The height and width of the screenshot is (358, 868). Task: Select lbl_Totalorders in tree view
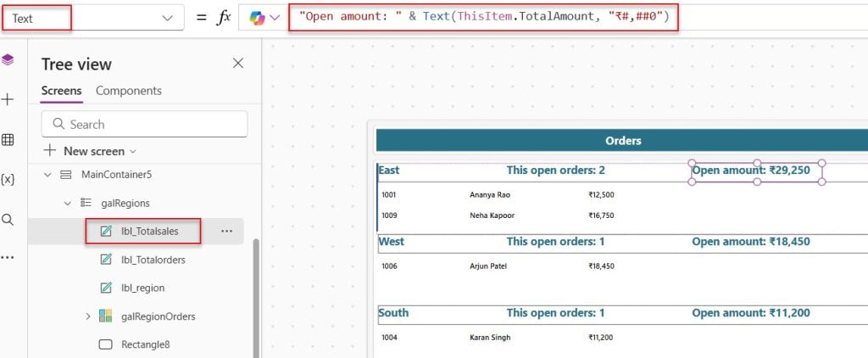coord(153,260)
